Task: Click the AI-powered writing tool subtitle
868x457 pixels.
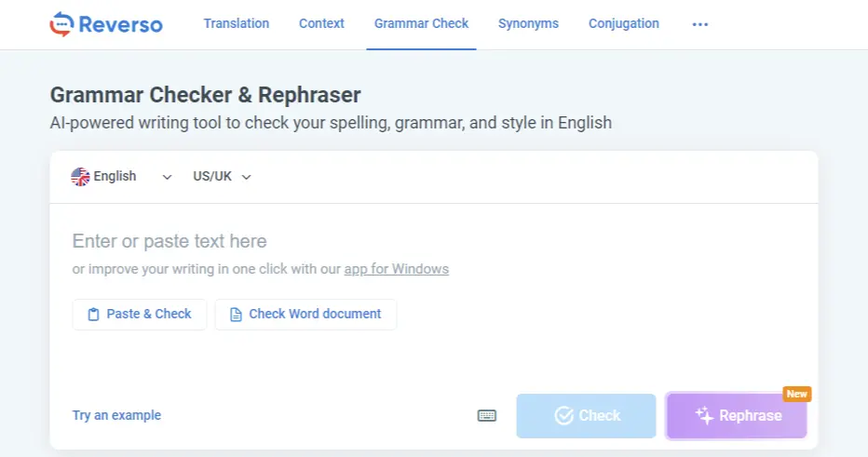Action: point(331,122)
